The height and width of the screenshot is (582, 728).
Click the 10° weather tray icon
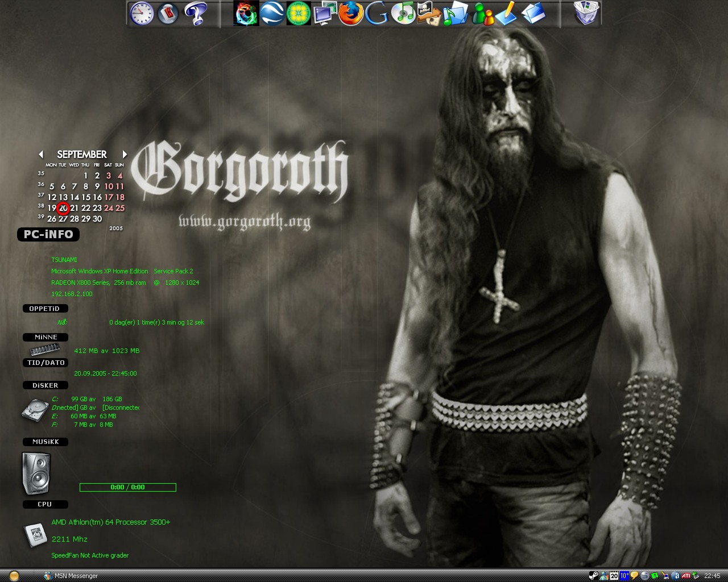click(x=624, y=576)
